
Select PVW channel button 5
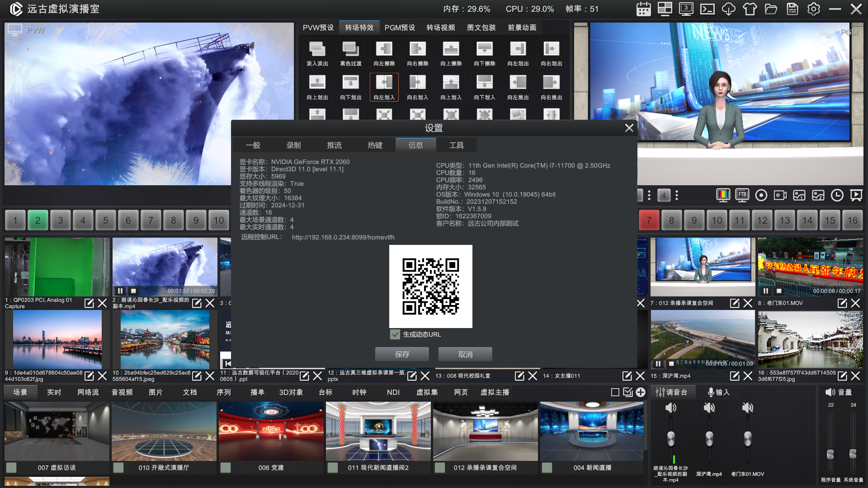point(106,221)
